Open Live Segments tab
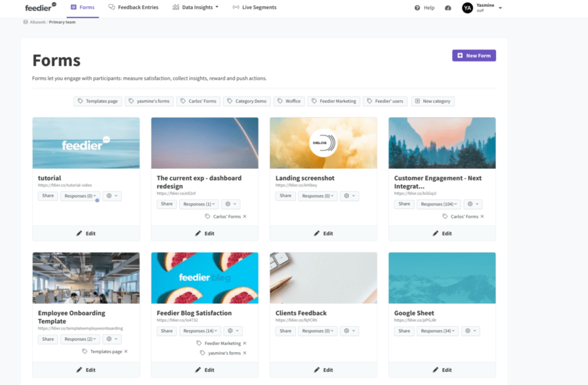Viewport: 588px width, 385px height. (x=254, y=7)
